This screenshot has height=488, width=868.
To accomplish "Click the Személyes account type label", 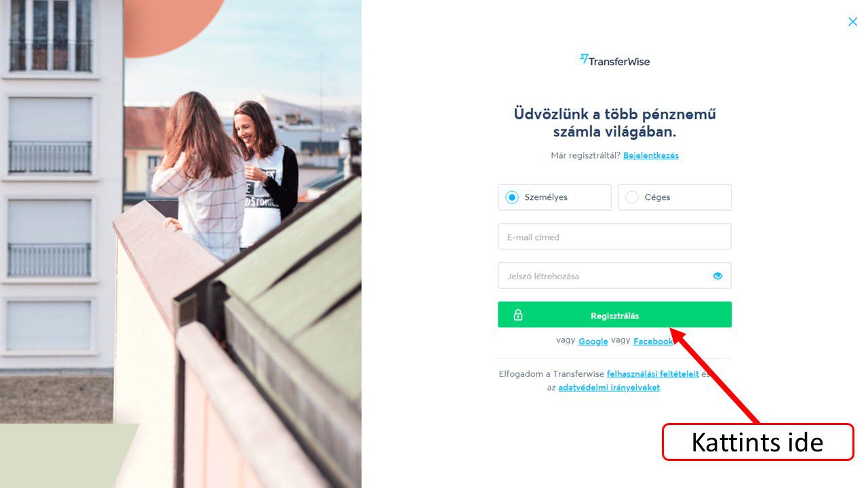I will [546, 197].
